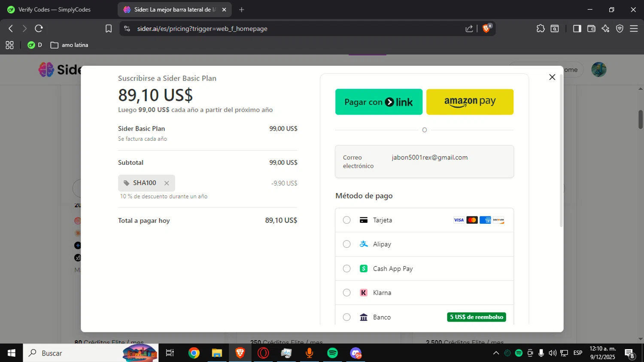This screenshot has width=644, height=362.
Task: Open the D bookmark
Action: coord(35,45)
